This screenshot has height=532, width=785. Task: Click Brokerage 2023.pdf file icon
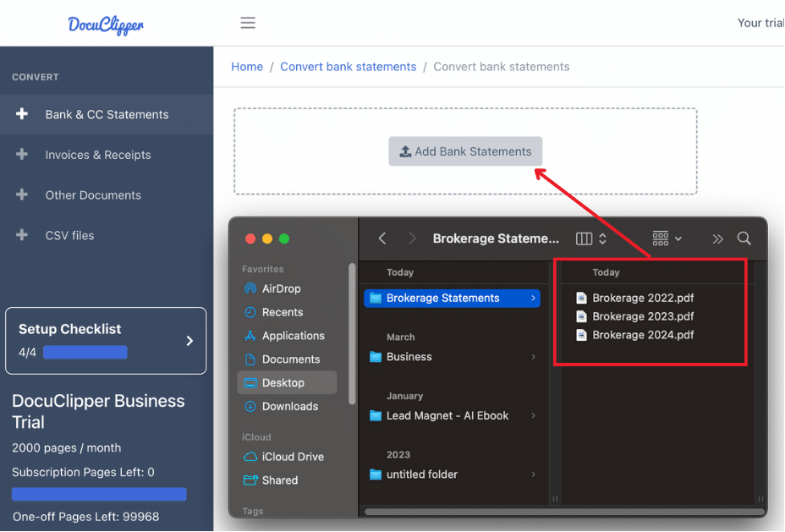(581, 317)
